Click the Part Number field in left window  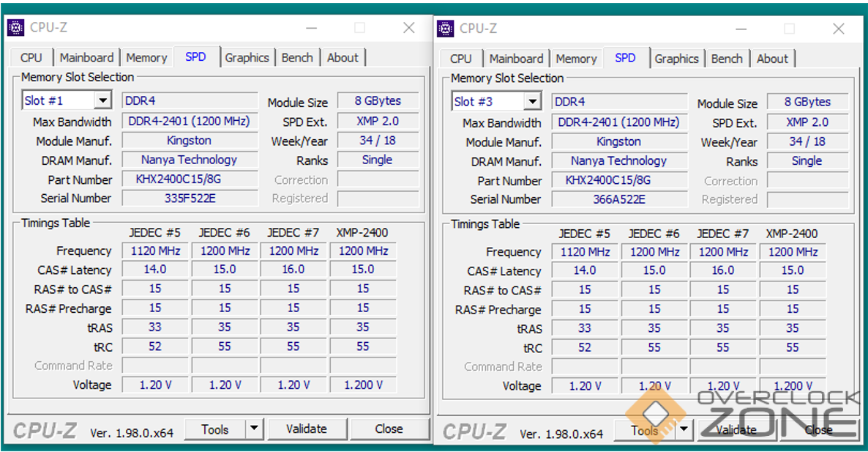189,179
